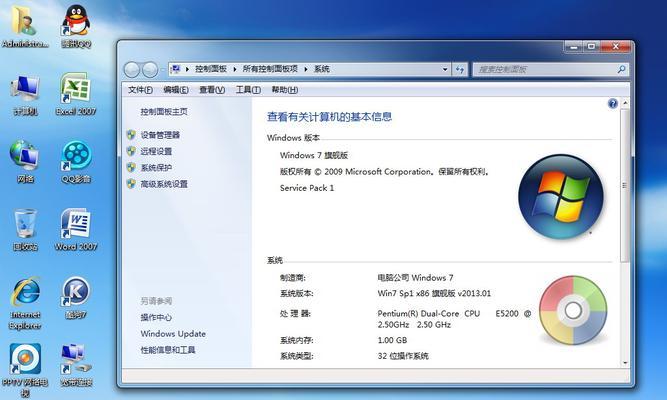Launch the Kugou music K icon
Image resolution: width=667 pixels, height=400 pixels.
[x=76, y=297]
